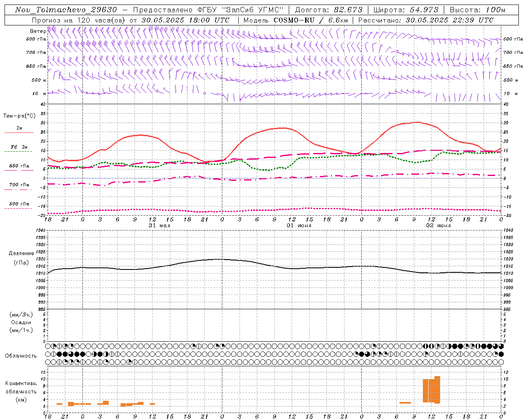The height and width of the screenshot is (420, 525).
Task: Click the 01 июня date label
Action: point(299,226)
